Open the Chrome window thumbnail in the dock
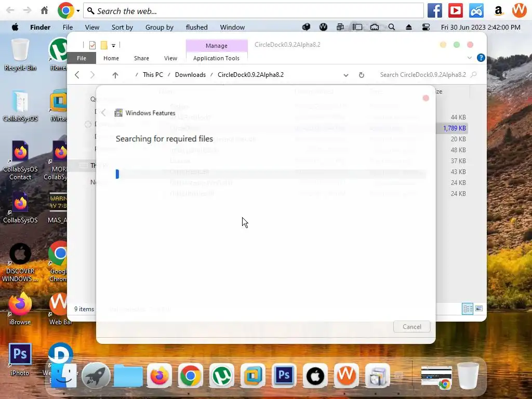 [436, 377]
